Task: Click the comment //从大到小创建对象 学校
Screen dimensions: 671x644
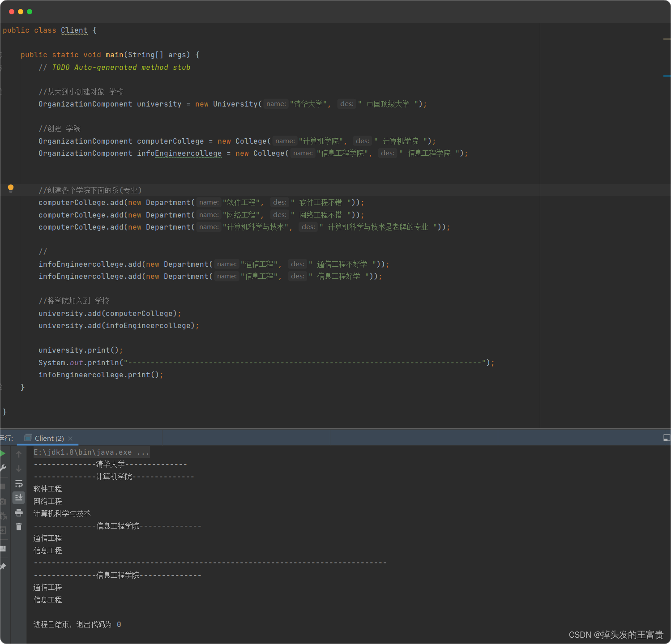Action: [81, 92]
